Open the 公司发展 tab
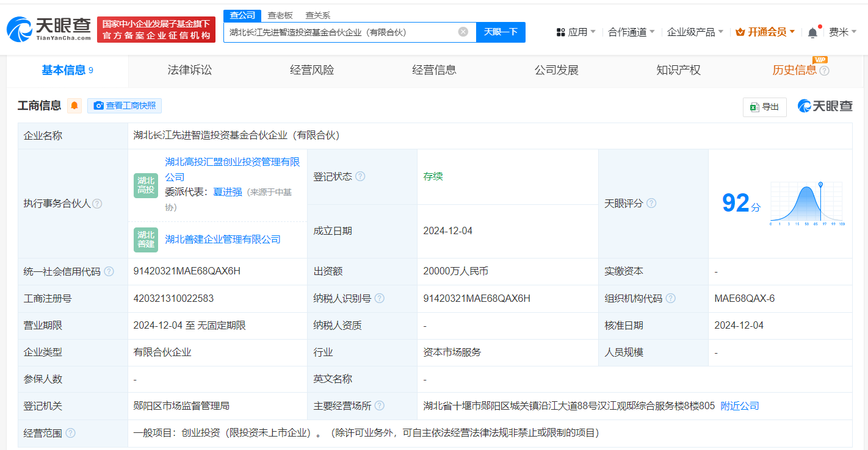Viewport: 868px width, 450px height. click(x=556, y=70)
